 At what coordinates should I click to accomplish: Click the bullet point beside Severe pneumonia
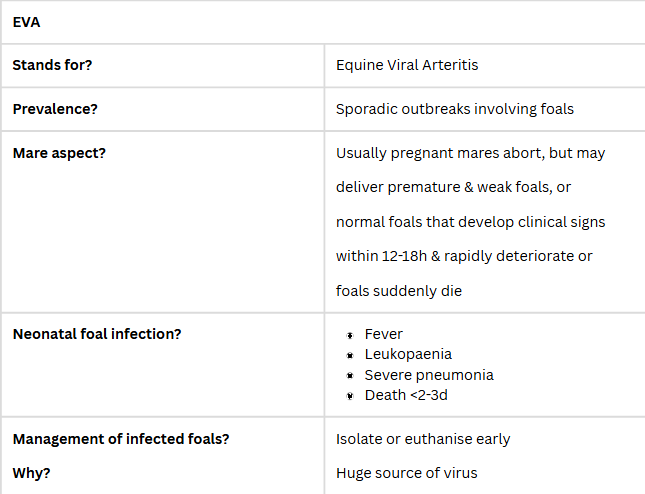click(x=350, y=376)
